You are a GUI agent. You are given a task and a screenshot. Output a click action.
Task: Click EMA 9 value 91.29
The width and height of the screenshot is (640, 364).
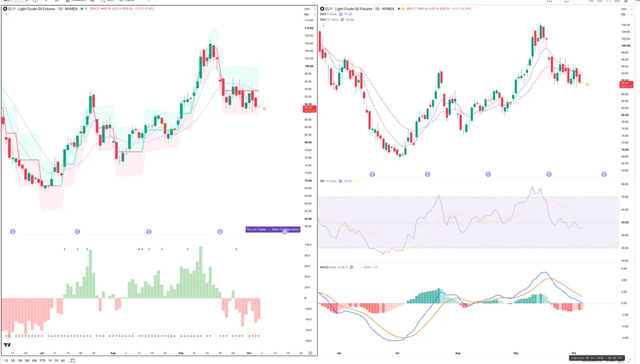click(348, 14)
